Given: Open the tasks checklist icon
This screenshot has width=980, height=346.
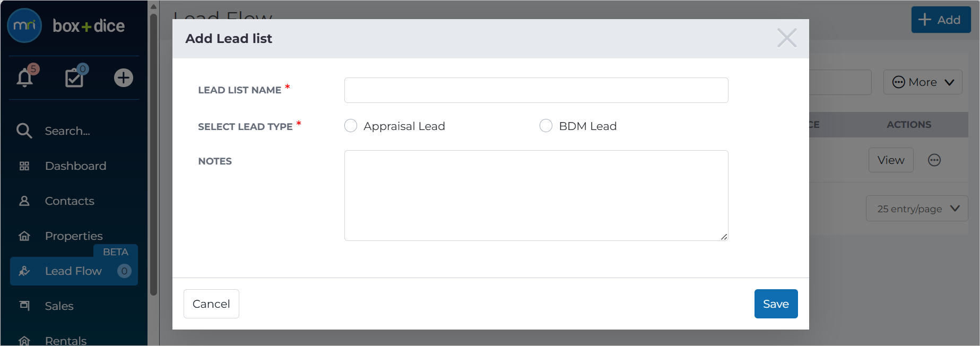Looking at the screenshot, I should 74,77.
